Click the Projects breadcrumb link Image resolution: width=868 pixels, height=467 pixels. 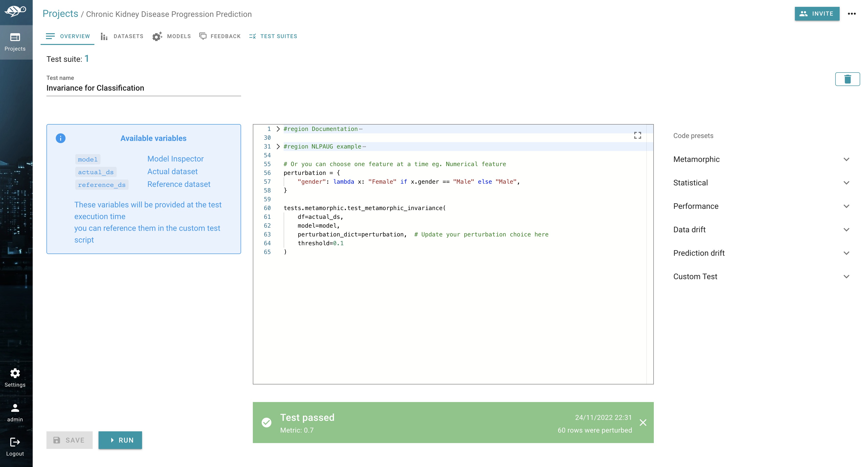point(60,14)
